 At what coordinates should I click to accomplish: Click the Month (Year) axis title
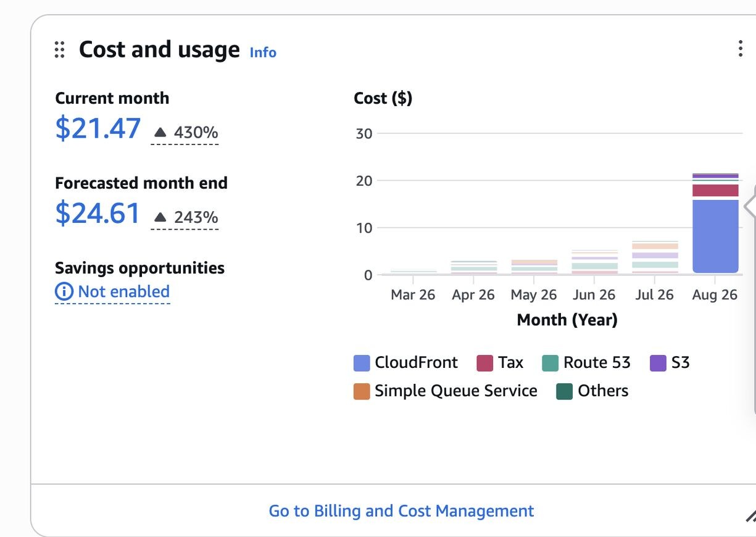[567, 320]
